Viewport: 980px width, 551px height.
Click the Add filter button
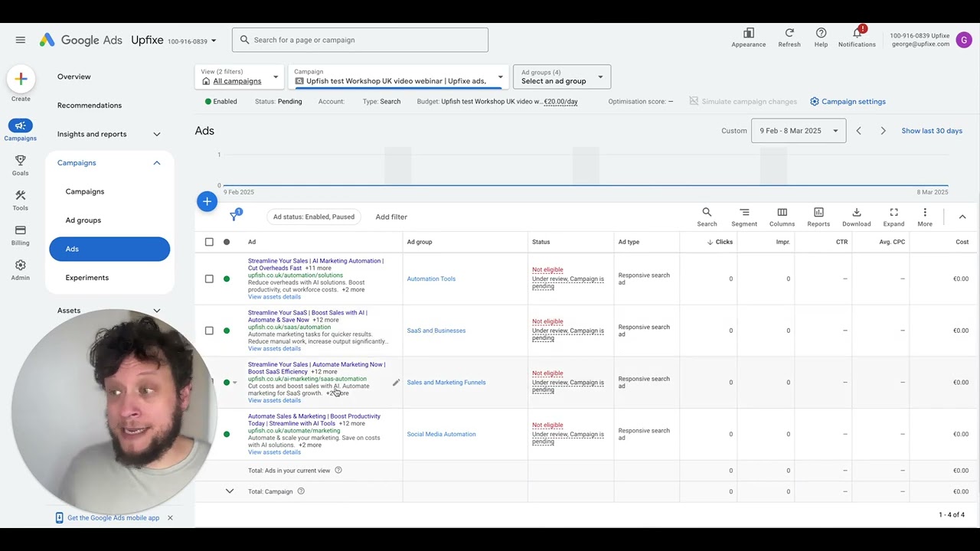pos(391,217)
